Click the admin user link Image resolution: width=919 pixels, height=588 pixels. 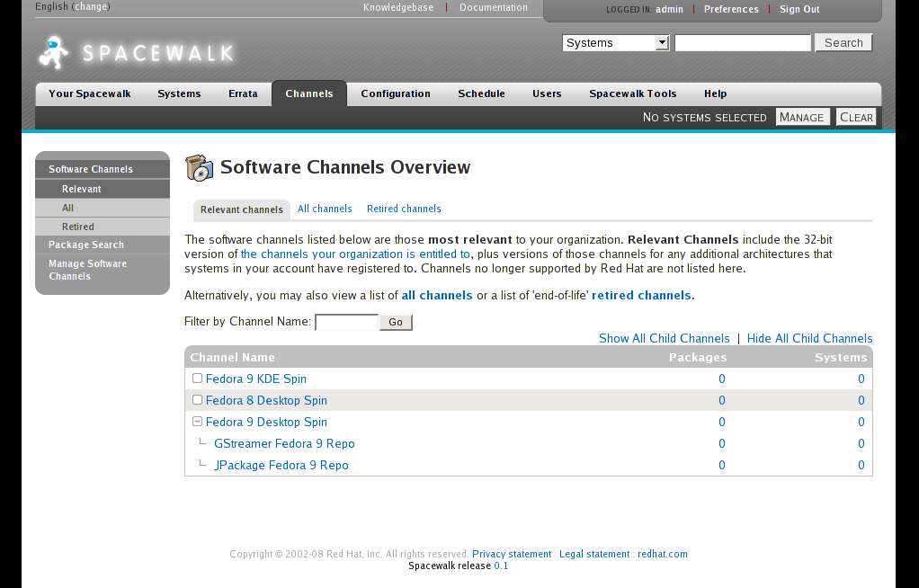[x=669, y=9]
